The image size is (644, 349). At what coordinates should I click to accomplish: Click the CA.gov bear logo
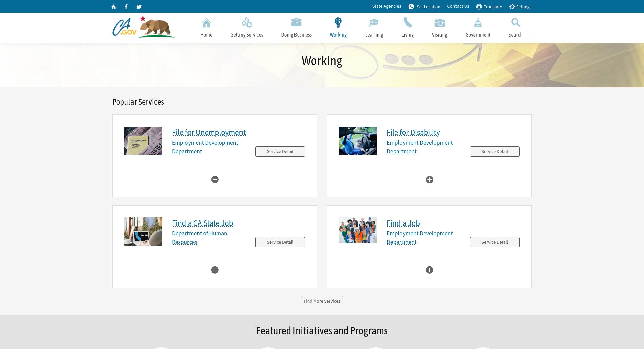[x=144, y=27]
